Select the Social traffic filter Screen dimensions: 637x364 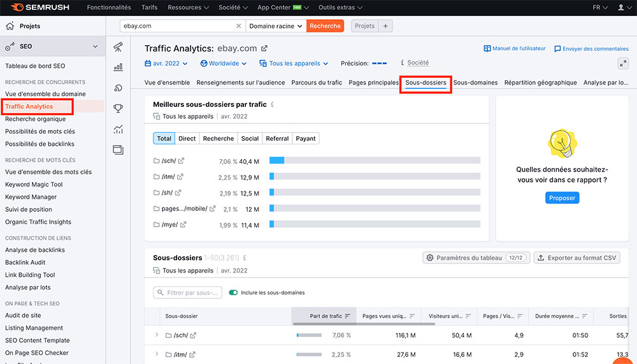point(250,138)
